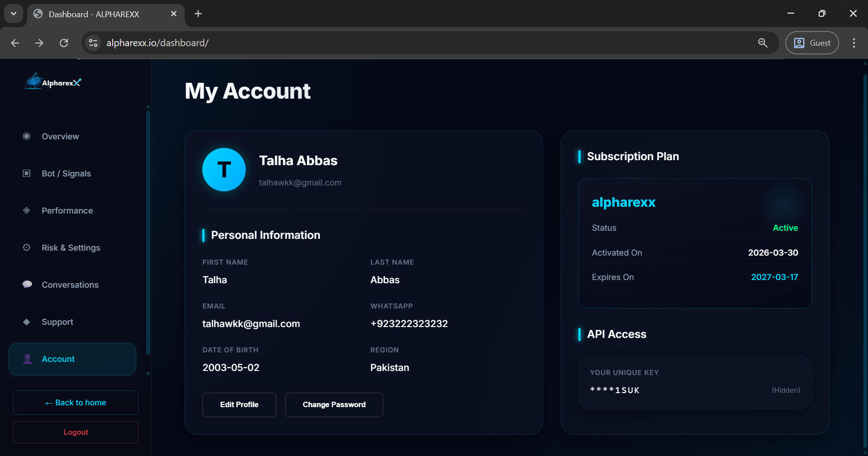Open site information icon in address bar
868x456 pixels.
pos(93,43)
